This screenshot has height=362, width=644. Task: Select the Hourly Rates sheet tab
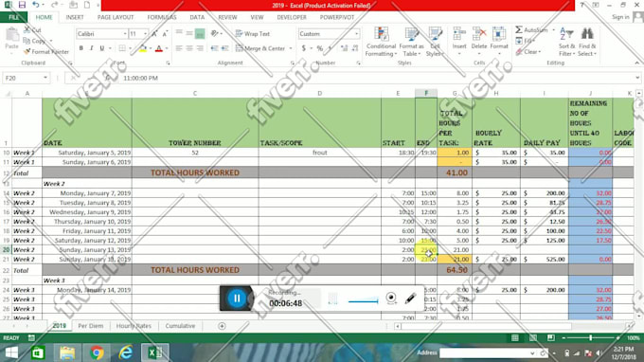[134, 326]
